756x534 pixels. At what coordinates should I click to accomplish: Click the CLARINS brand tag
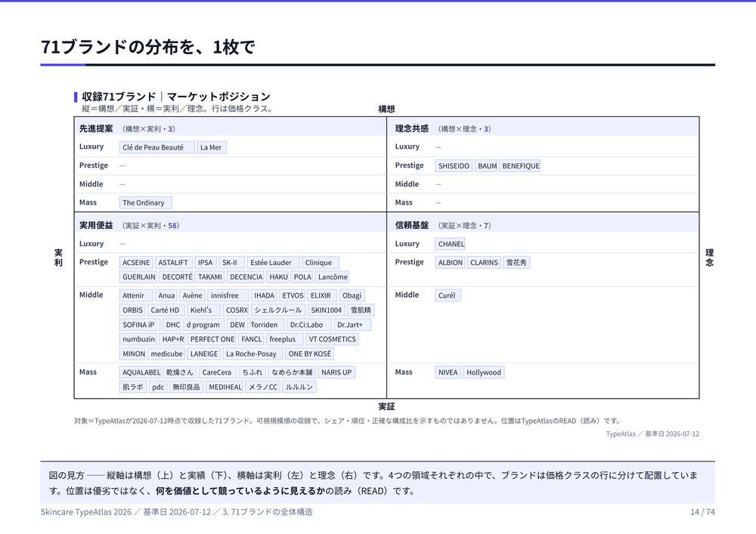pos(484,262)
